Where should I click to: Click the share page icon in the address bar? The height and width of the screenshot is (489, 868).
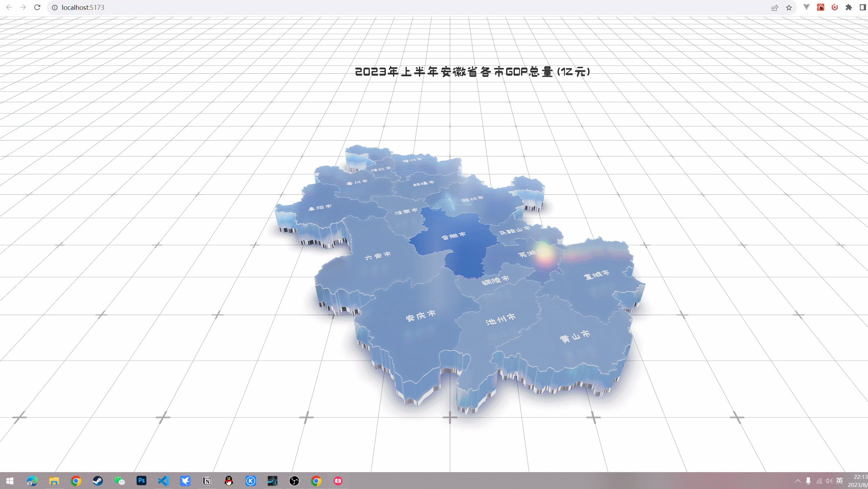click(775, 7)
